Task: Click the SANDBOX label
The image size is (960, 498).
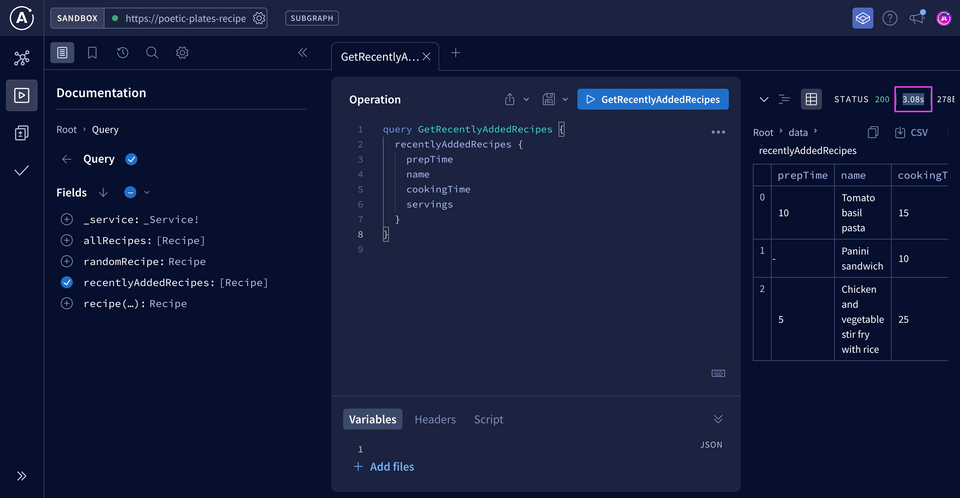Action: pos(77,18)
